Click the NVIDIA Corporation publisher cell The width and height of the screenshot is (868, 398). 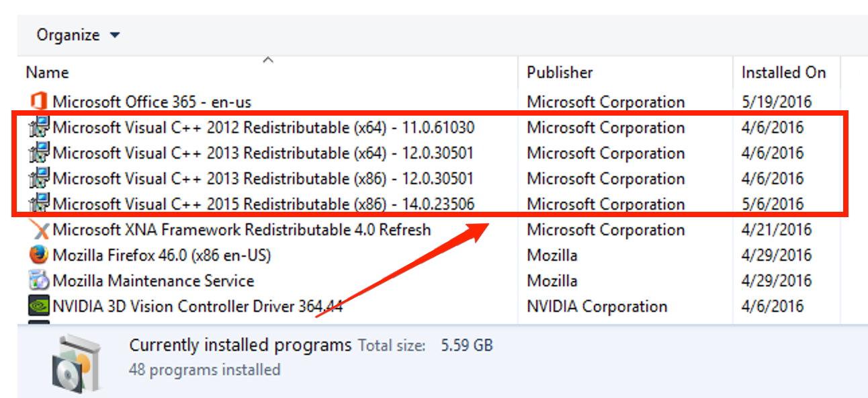[597, 307]
